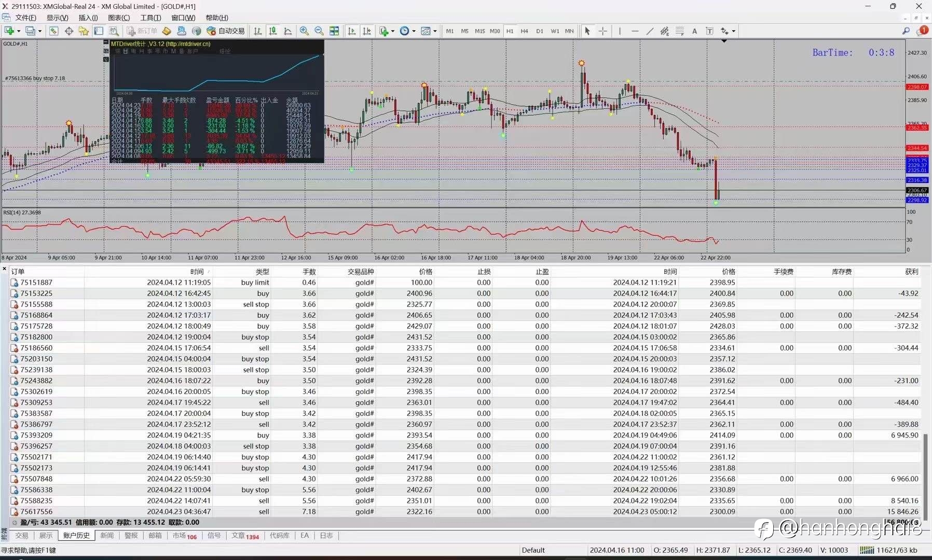Select the text label T tool

click(709, 31)
